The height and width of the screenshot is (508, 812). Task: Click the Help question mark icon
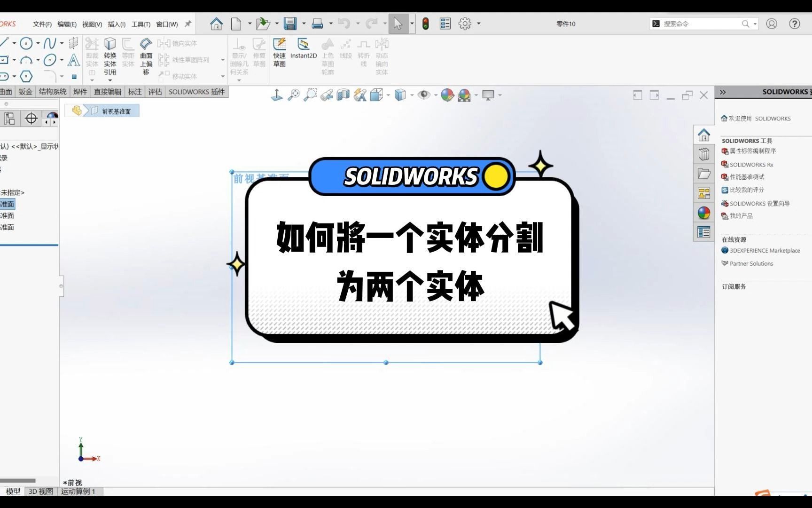[x=794, y=24]
